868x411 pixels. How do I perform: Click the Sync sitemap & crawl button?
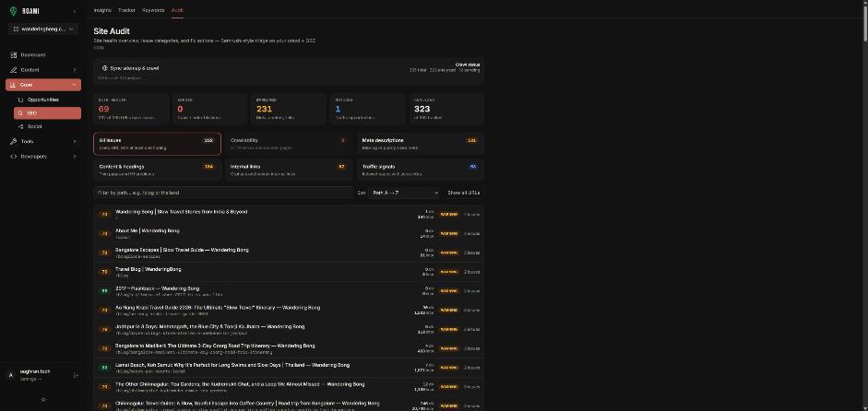131,68
